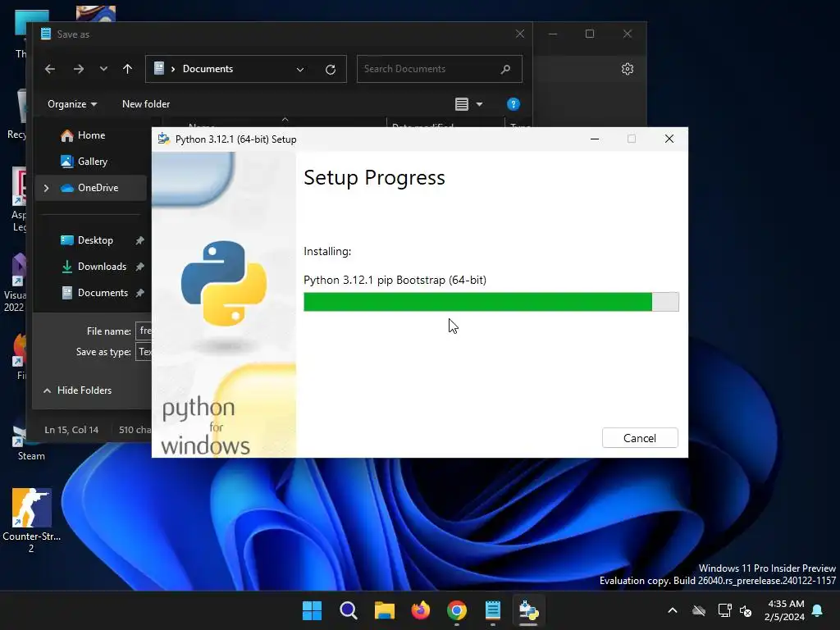Go forward in Save as dialog

78,69
